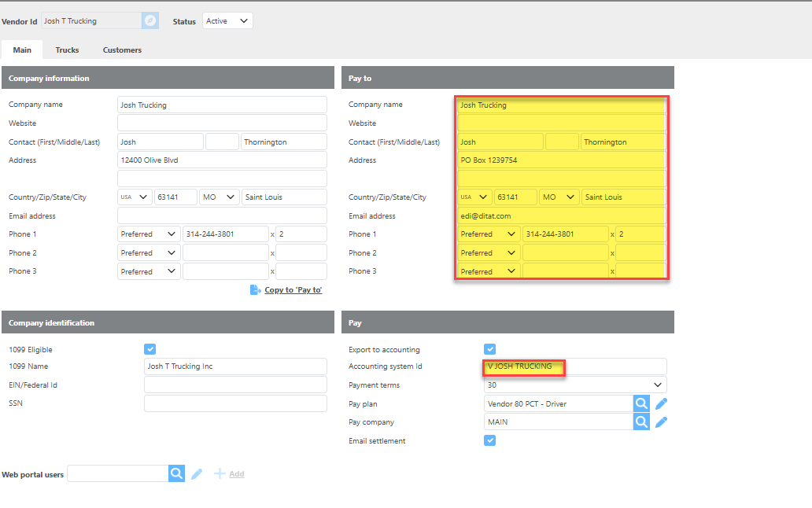
Task: Click the Pay plan search magnifier icon
Action: pos(642,403)
